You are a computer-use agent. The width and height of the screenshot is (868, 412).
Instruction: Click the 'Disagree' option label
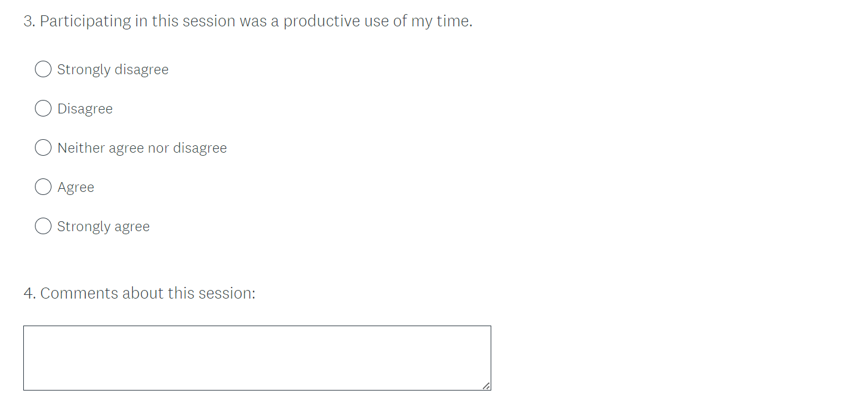85,109
